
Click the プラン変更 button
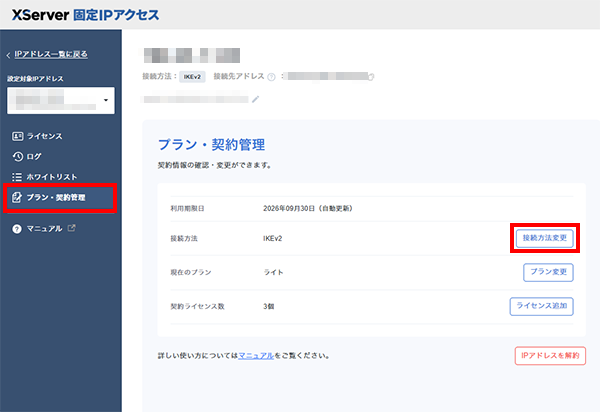click(548, 272)
